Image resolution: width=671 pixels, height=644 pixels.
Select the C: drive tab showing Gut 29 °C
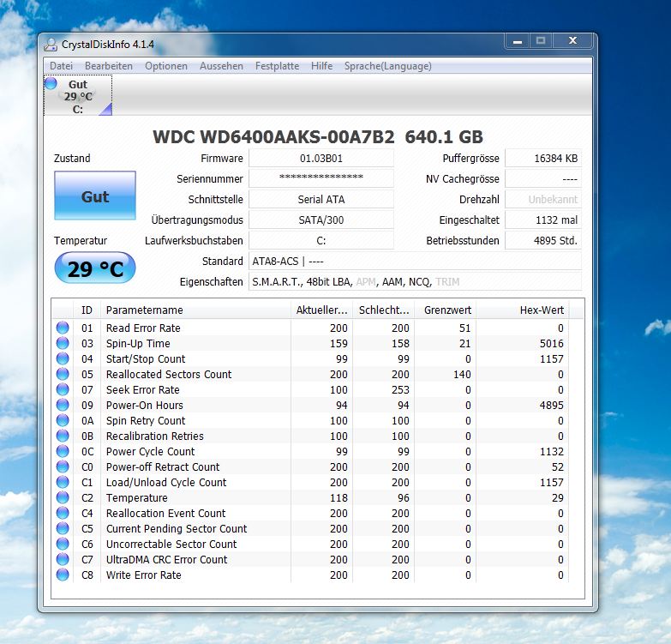tap(78, 95)
